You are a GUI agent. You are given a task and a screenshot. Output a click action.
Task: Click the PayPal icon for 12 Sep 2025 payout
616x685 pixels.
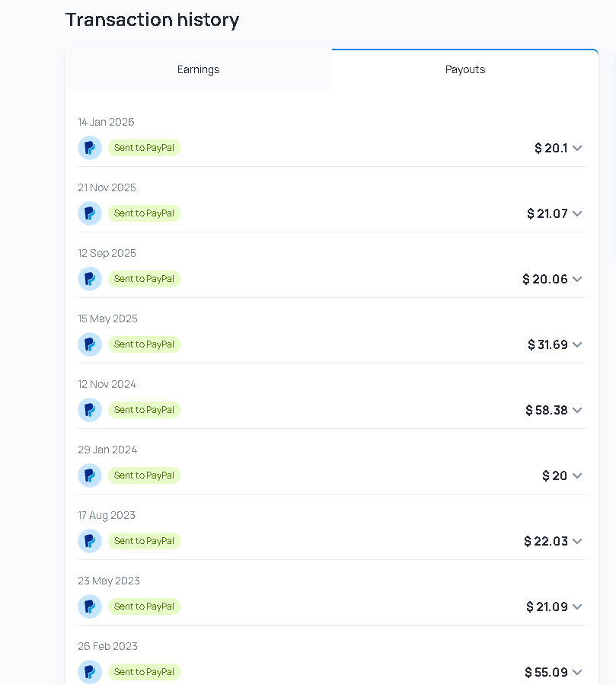(x=90, y=279)
